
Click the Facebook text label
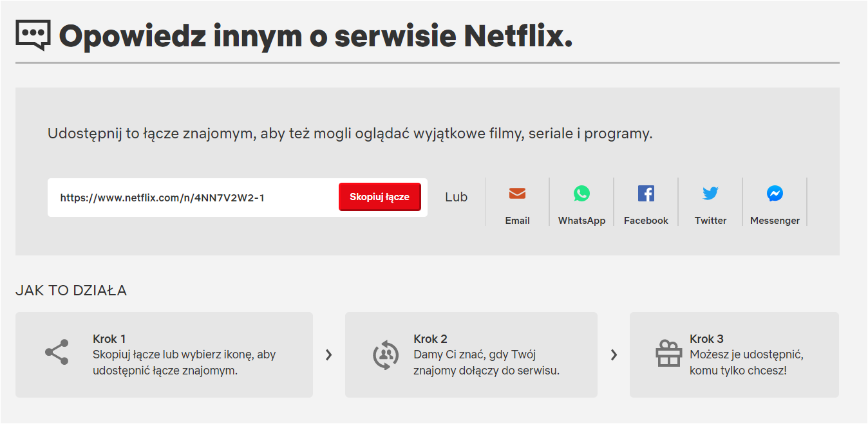[x=646, y=221]
